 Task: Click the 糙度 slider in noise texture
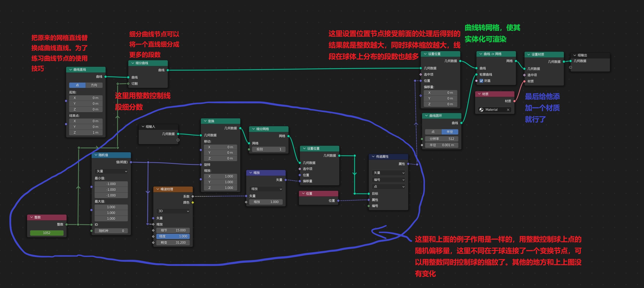click(x=173, y=236)
